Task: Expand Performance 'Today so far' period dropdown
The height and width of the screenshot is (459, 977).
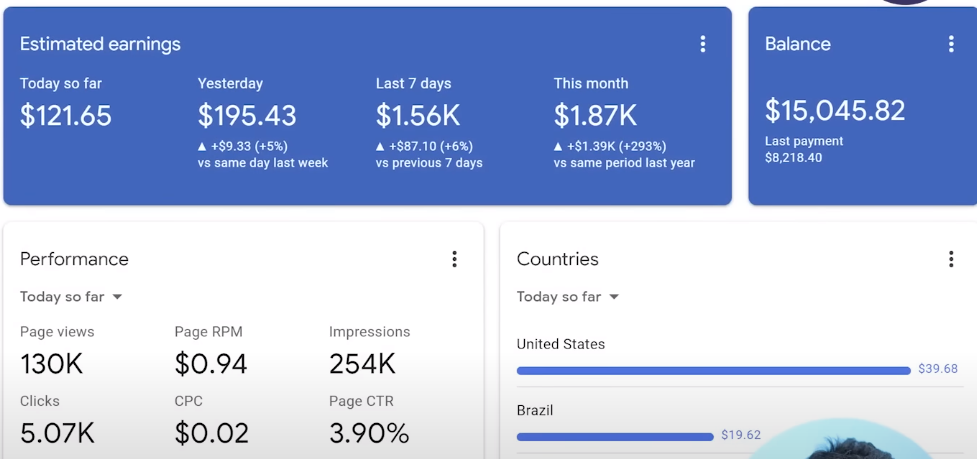Action: (x=71, y=296)
